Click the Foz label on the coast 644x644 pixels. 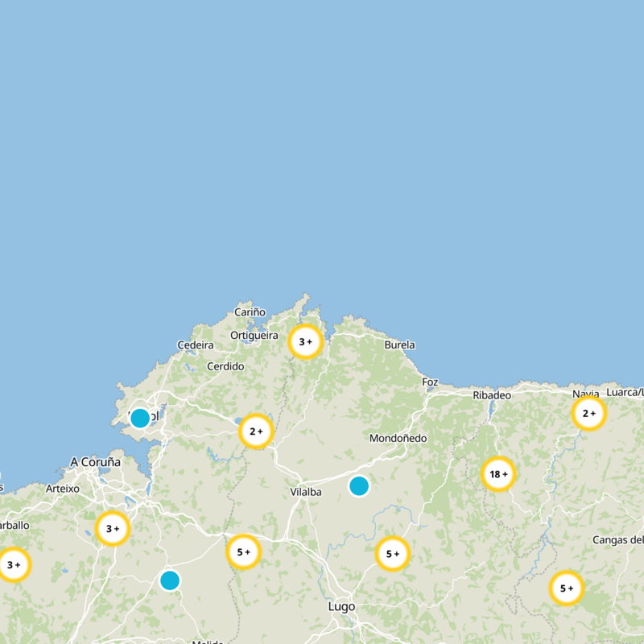point(430,382)
